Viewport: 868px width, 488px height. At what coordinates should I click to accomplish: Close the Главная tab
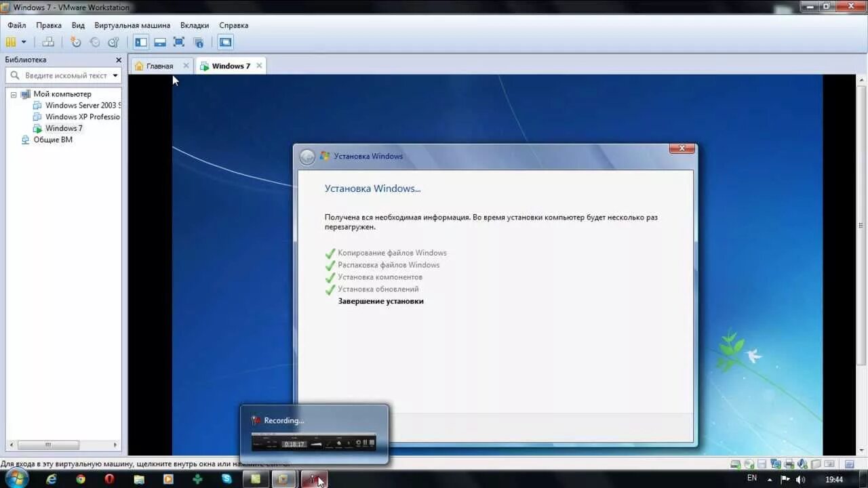pos(186,66)
